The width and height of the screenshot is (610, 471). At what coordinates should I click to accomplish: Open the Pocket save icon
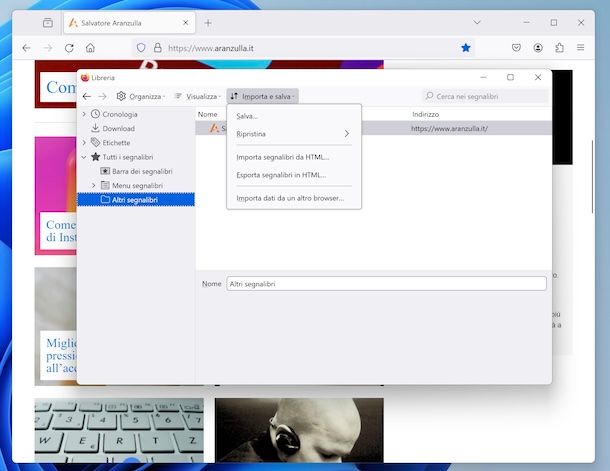coord(516,48)
